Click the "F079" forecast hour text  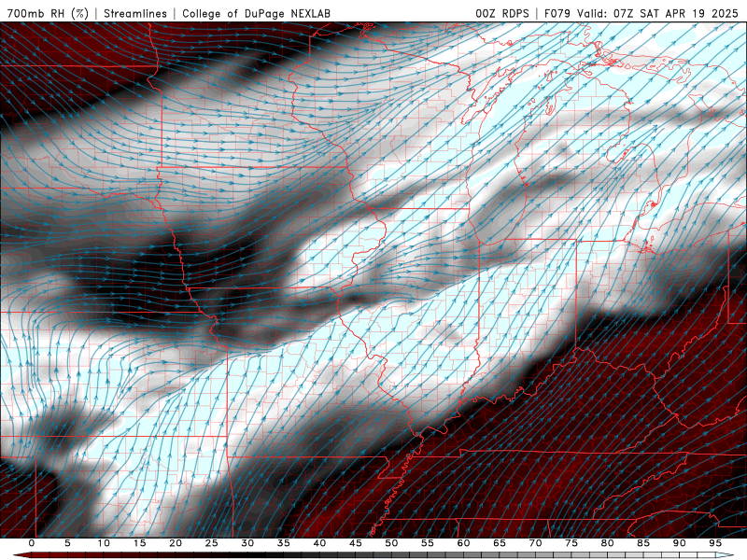point(557,13)
